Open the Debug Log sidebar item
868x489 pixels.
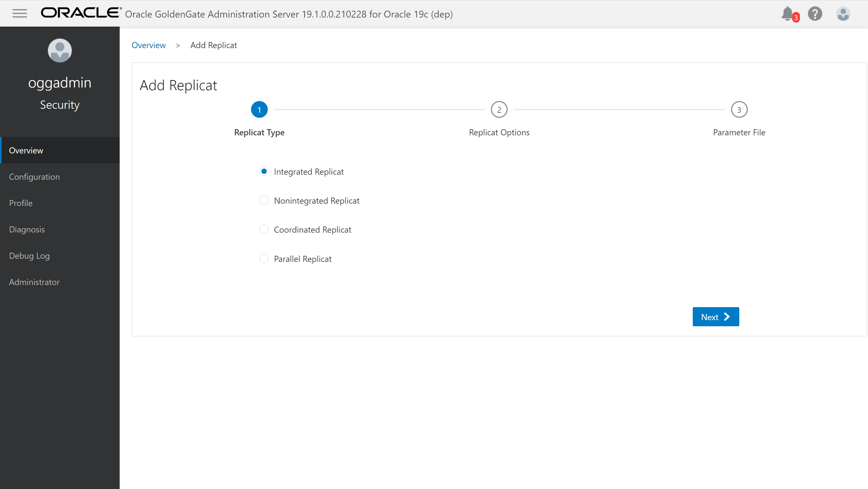29,256
